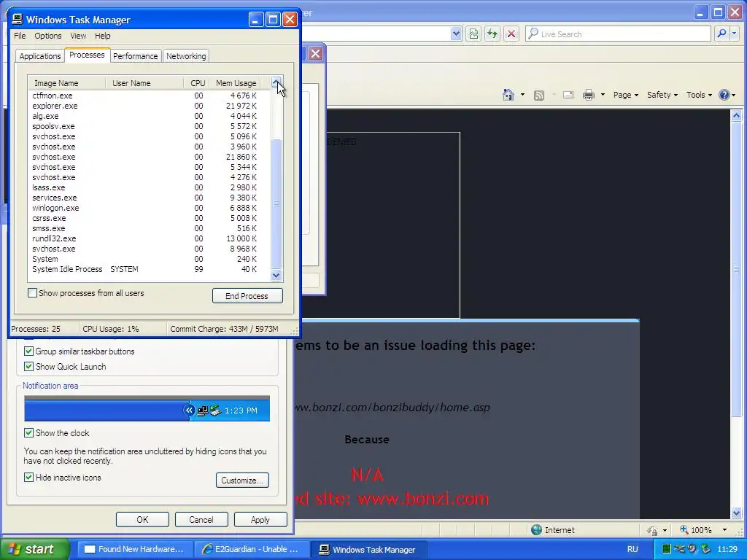Viewport: 747px width, 560px height.
Task: Open the Home button dropdown arrow
Action: coord(522,95)
